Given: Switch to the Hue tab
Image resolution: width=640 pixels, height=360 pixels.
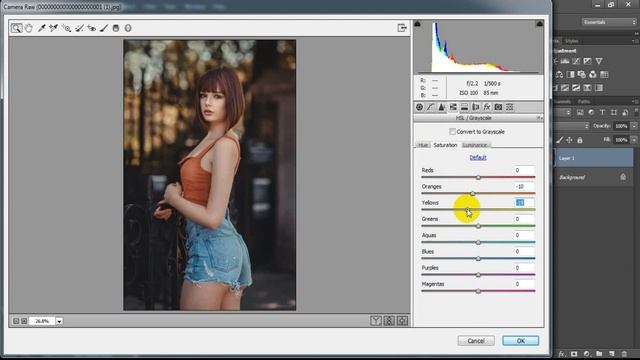Looking at the screenshot, I should pos(423,145).
